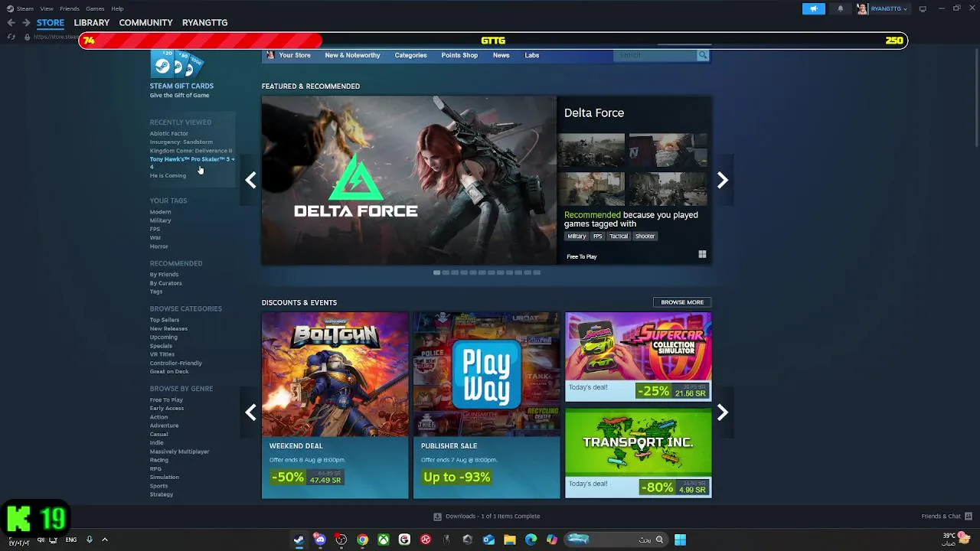Open the Friends menu
This screenshot has width=980, height=551.
[70, 8]
